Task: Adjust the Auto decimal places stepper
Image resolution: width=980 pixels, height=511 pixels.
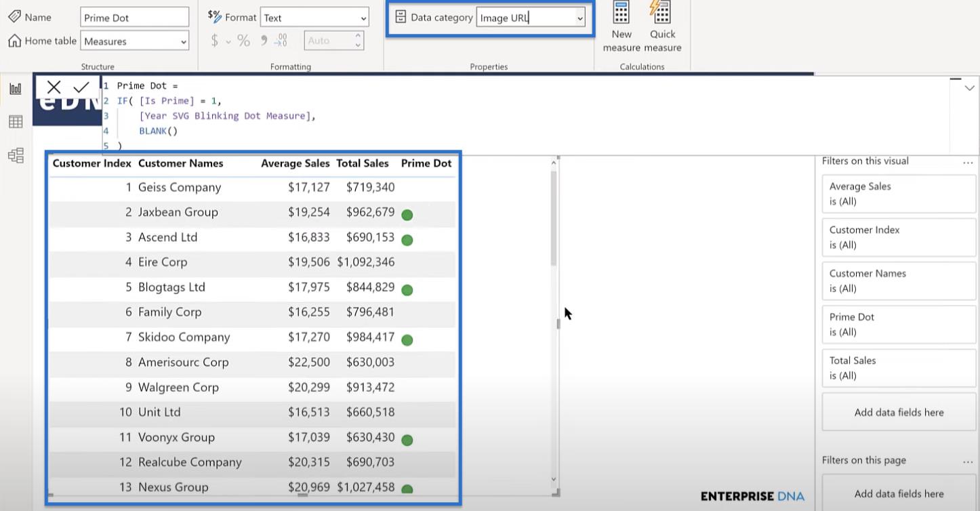Action: (x=358, y=41)
